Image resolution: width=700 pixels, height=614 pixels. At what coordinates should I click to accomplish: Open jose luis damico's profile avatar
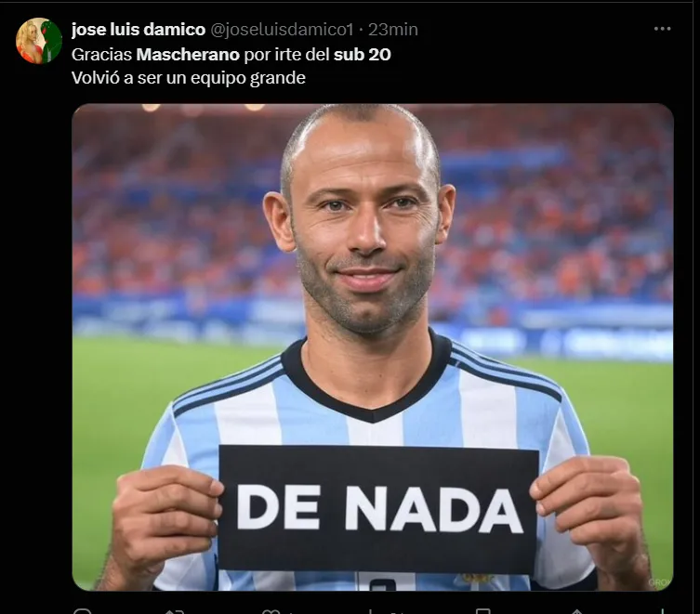[39, 41]
